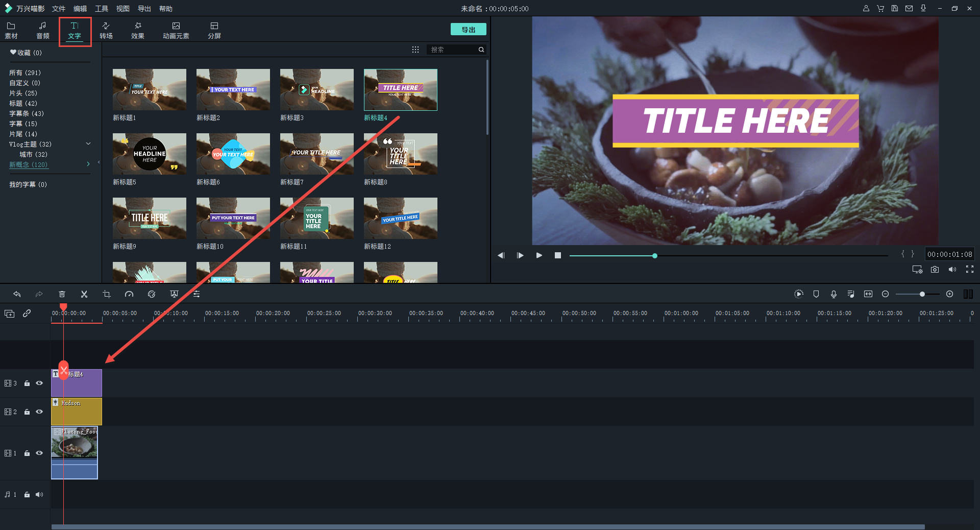This screenshot has width=980, height=530.
Task: Collapse the Vlog主题 category
Action: [88, 144]
